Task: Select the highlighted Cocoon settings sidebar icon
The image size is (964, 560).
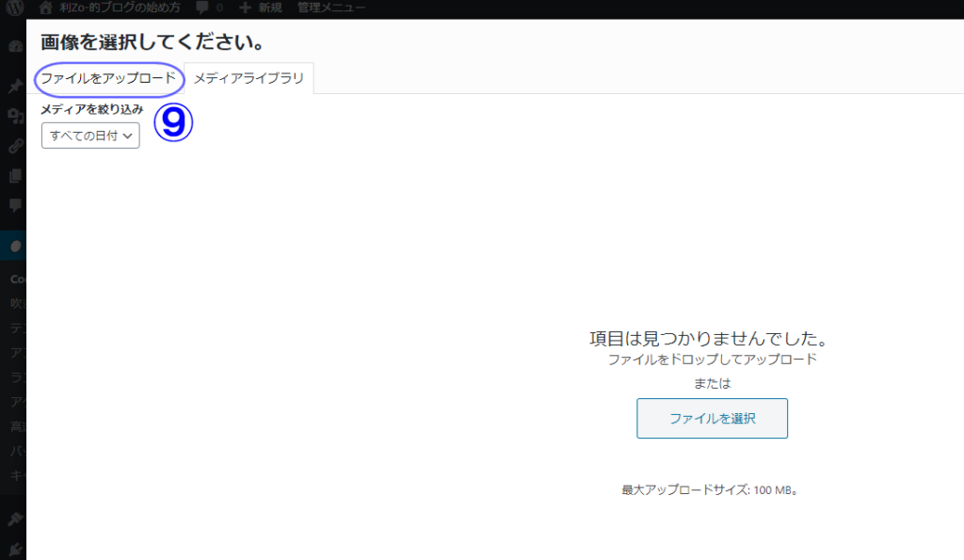Action: [15, 247]
